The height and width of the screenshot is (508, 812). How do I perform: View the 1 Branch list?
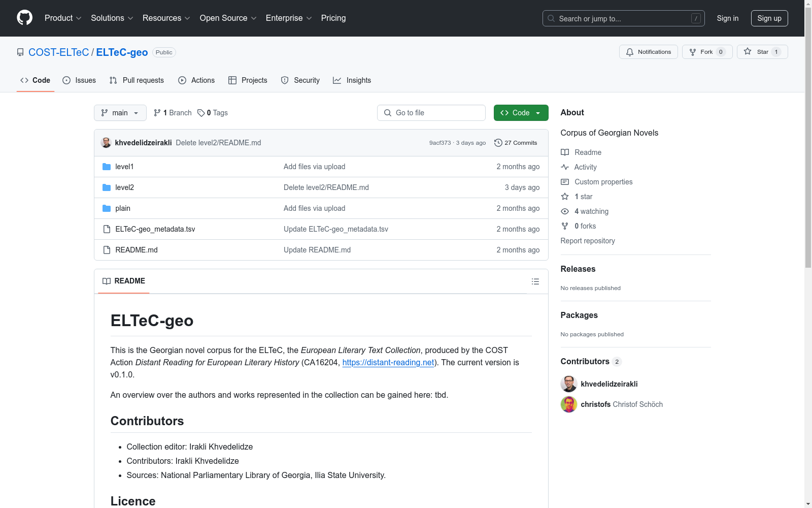(x=173, y=113)
